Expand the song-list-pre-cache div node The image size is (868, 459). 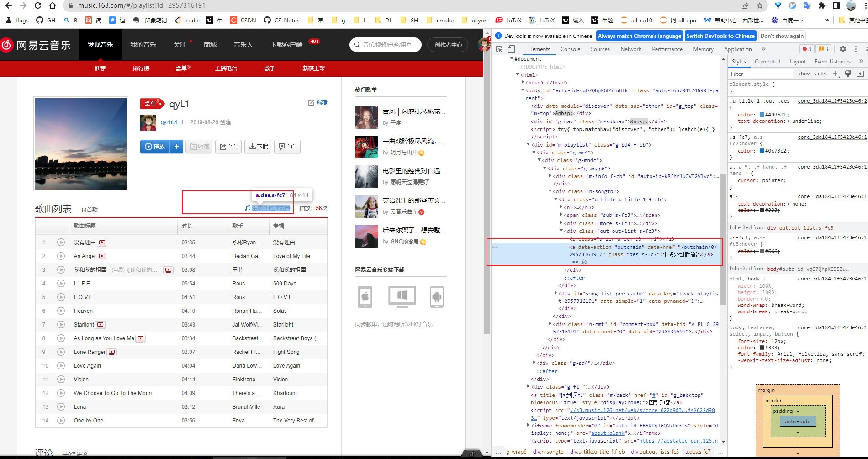pos(556,294)
